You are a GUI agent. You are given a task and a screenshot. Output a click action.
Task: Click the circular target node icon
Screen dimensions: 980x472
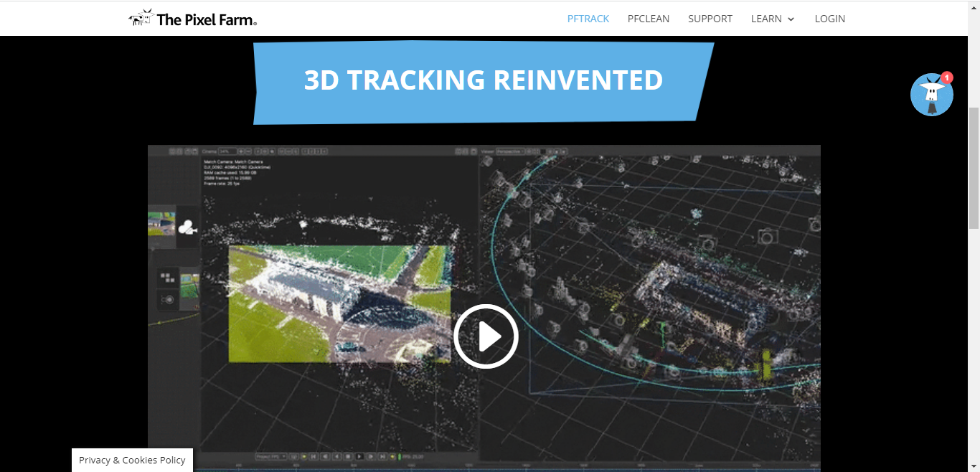[x=168, y=299]
